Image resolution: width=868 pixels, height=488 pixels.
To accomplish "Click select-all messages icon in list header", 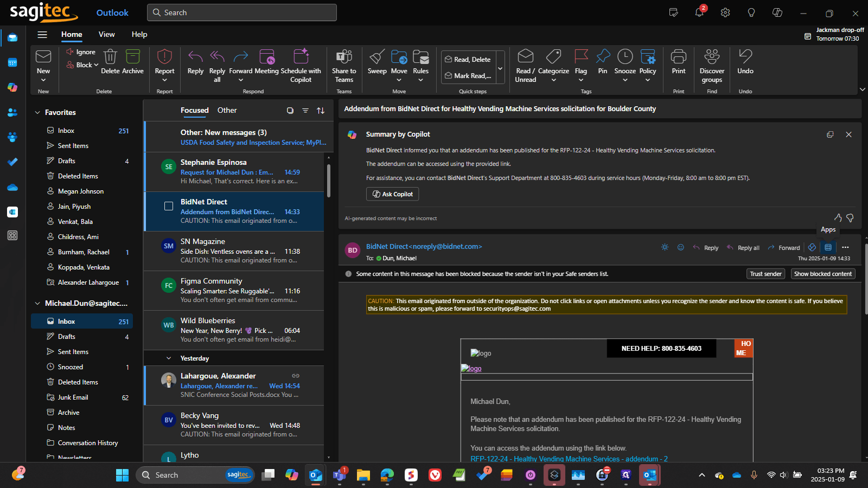I will 290,111.
